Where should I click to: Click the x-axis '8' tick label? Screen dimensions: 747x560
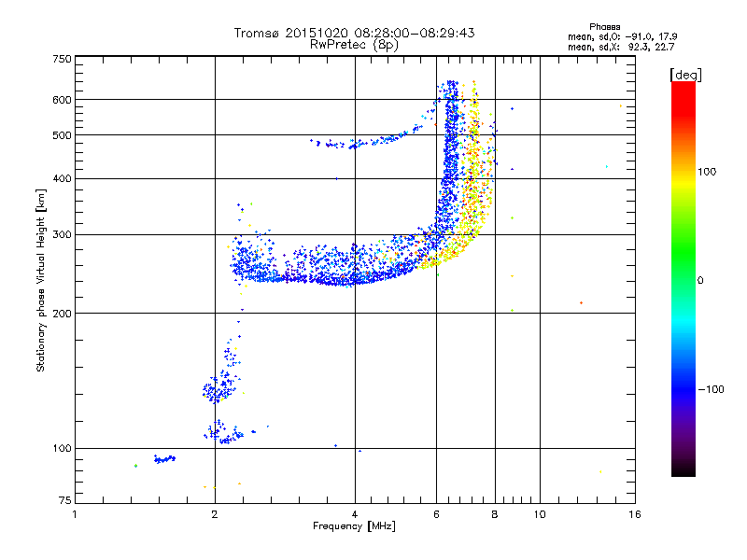coord(495,514)
